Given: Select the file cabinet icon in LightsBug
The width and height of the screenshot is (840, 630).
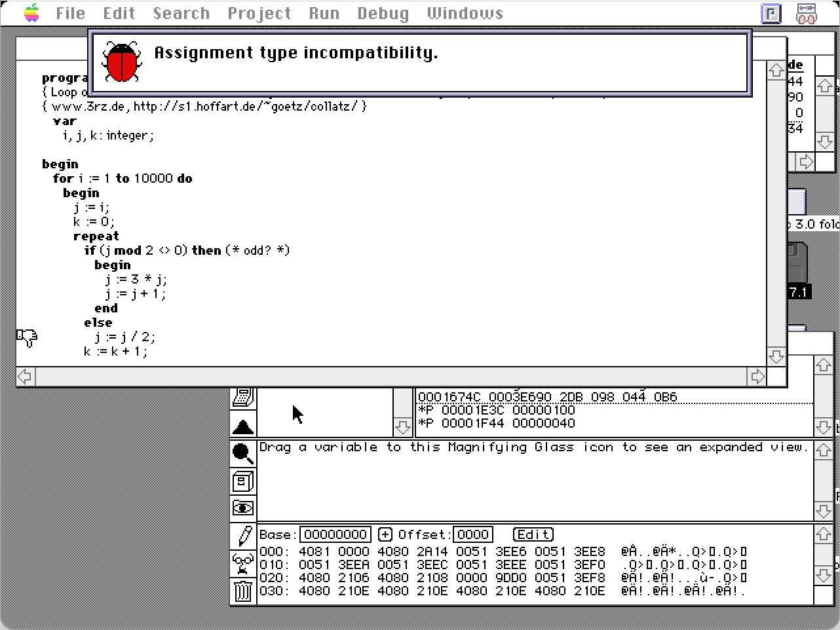Looking at the screenshot, I should coord(242,482).
